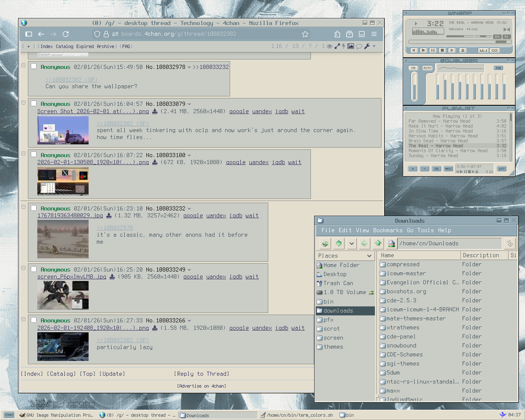
Task: Click the /home/cn/Downloads path field
Action: pyautogui.click(x=450, y=244)
